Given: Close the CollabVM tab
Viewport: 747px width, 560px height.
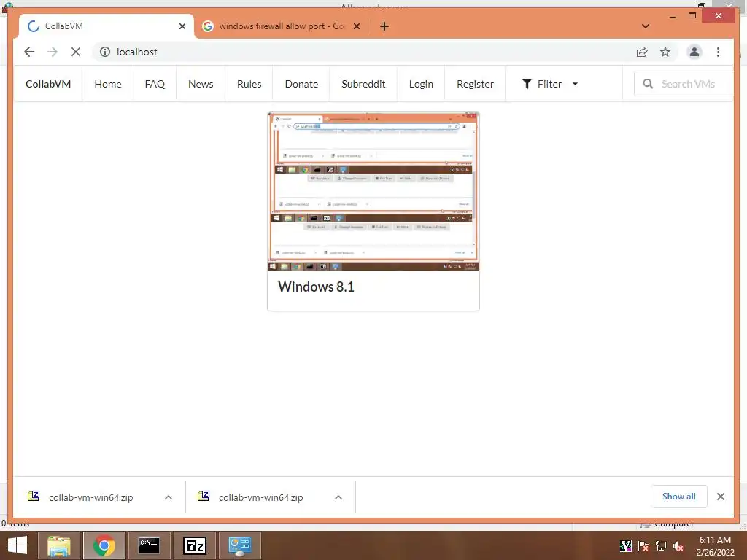Looking at the screenshot, I should click(182, 26).
